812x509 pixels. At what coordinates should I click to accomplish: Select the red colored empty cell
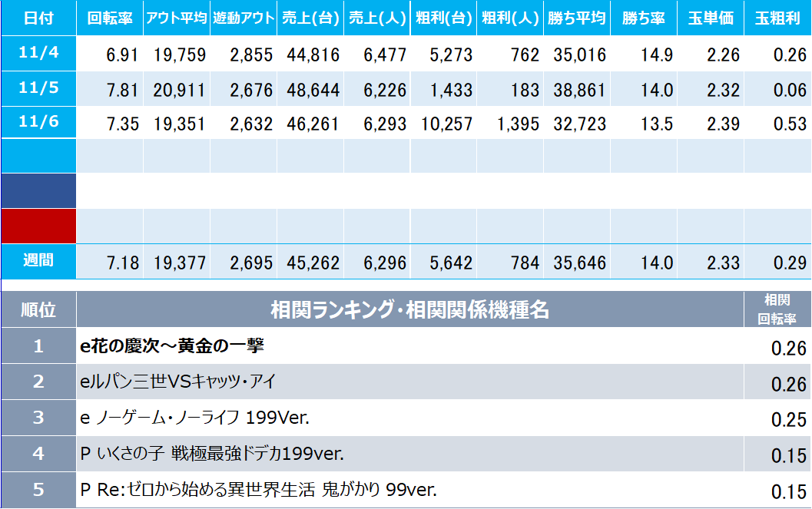tap(38, 226)
